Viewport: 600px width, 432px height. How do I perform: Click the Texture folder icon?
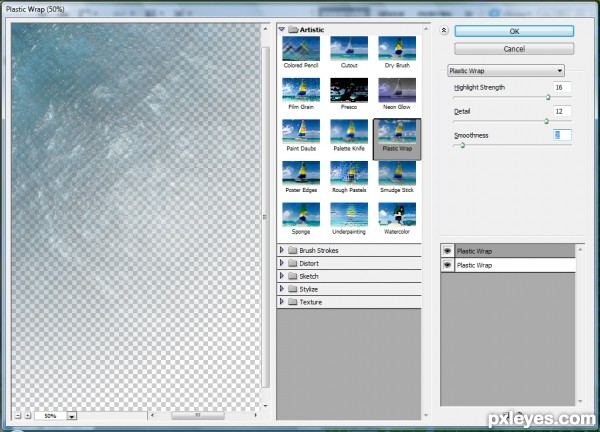pyautogui.click(x=293, y=302)
